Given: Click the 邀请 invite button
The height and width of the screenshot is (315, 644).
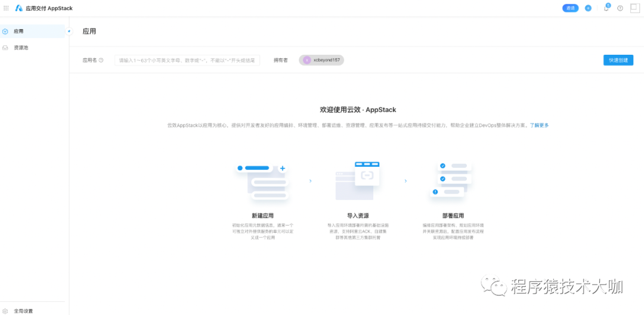Looking at the screenshot, I should tap(570, 8).
